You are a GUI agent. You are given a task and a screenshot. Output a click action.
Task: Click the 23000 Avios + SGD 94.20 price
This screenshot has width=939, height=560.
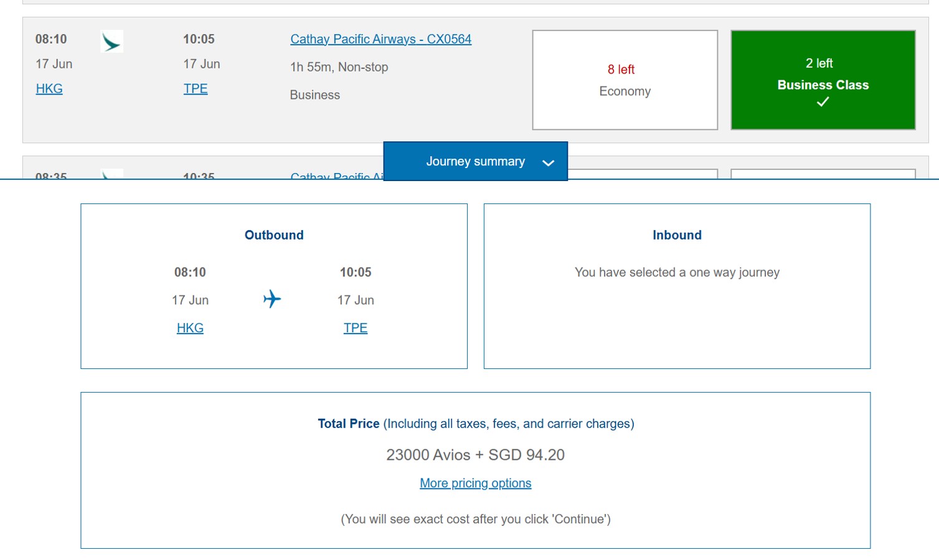point(475,455)
